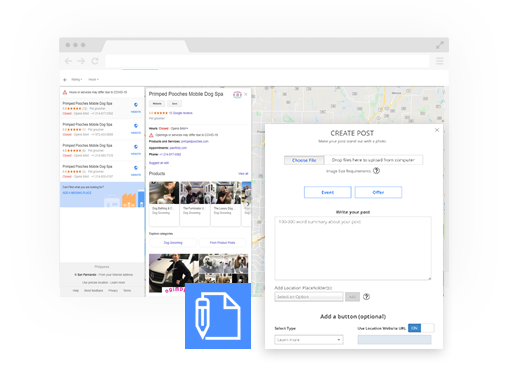Toggle Use Location Website URL switch
Viewport: 509px width, 385px height.
point(421,328)
